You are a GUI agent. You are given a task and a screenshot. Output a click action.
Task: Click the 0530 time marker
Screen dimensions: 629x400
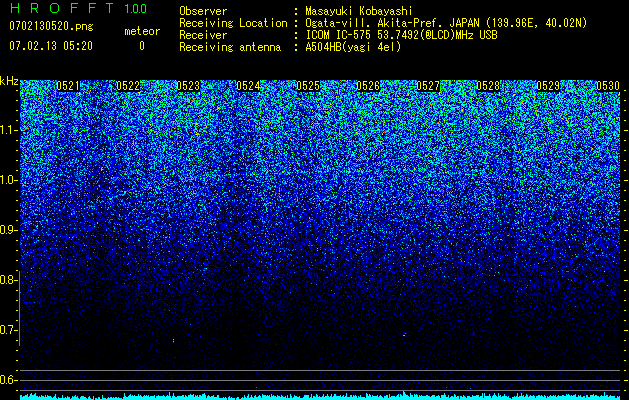click(608, 86)
